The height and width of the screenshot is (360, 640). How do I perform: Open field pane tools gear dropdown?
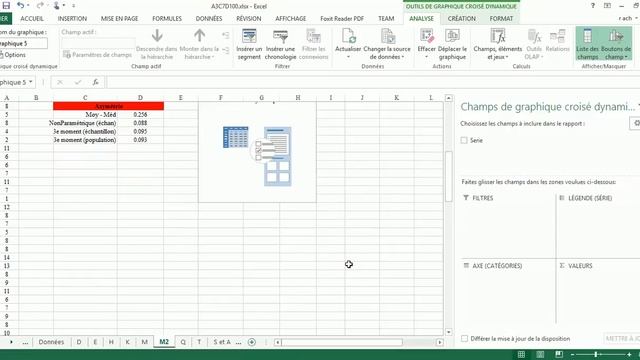[x=635, y=123]
